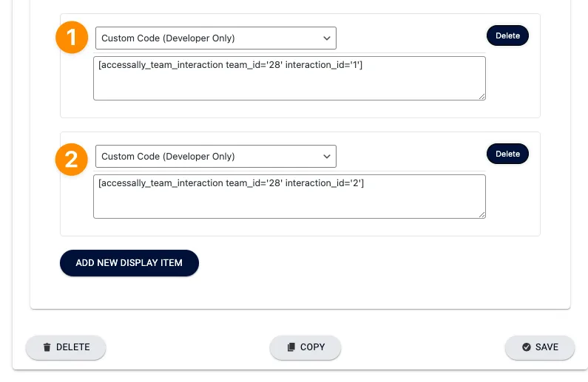The height and width of the screenshot is (382, 588).
Task: Click the resize handle of the first code textarea
Action: click(481, 95)
